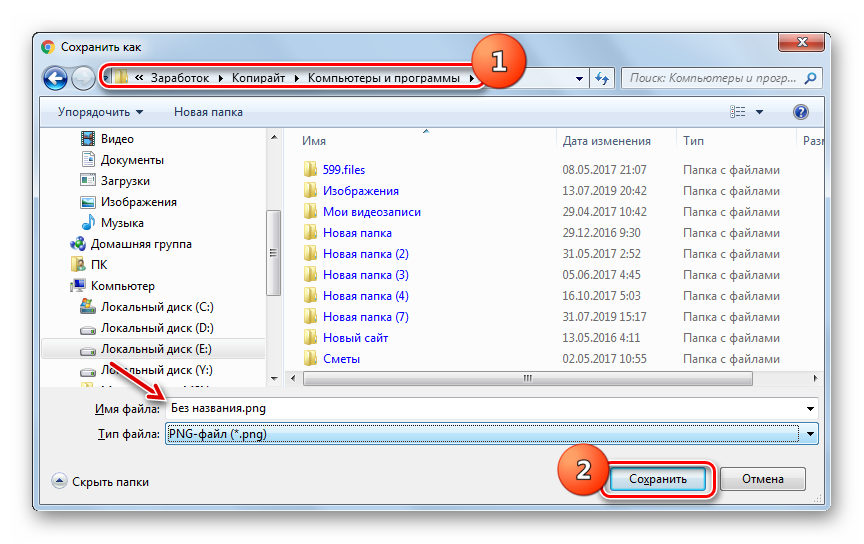Select the Домашняя группа icon
Viewport: 864px width, 544px height.
click(78, 244)
